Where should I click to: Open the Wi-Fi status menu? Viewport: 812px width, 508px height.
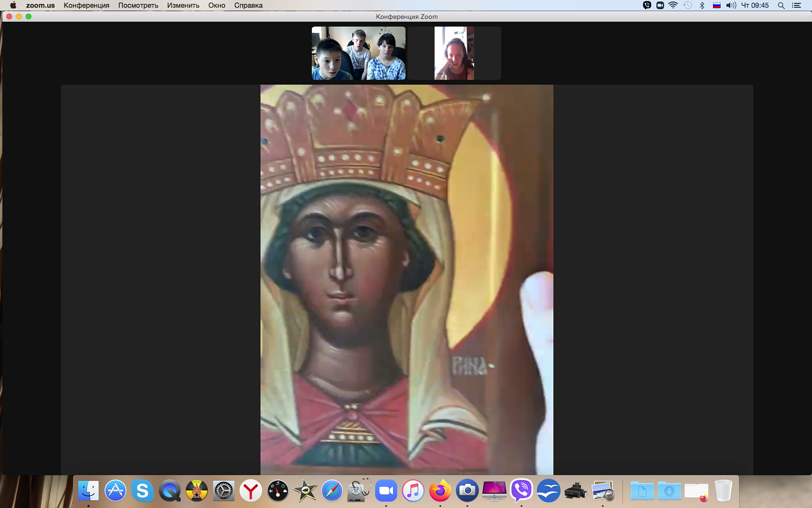coord(673,5)
